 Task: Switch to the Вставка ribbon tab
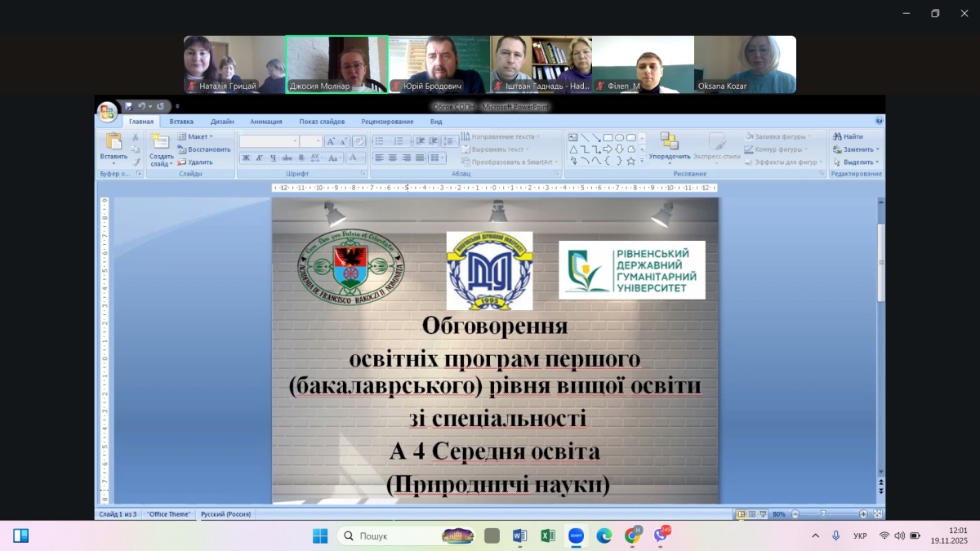181,122
